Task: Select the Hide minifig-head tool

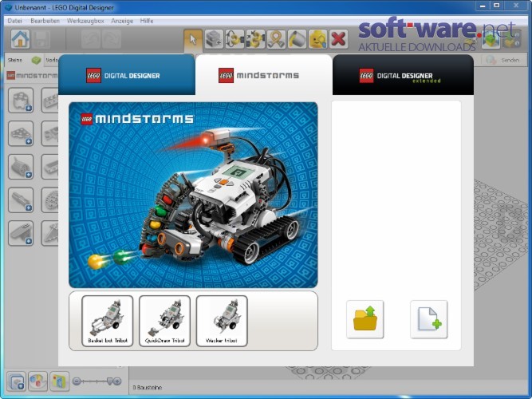Action: [317, 39]
